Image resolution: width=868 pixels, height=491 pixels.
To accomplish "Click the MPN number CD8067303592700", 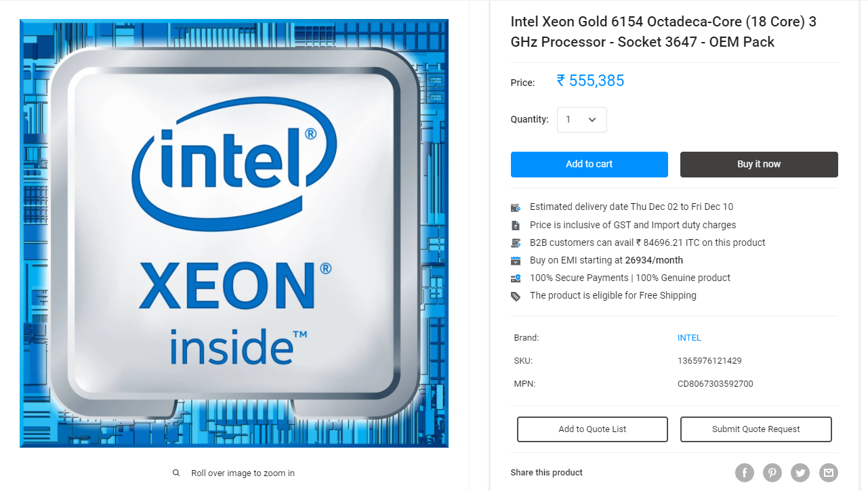I will point(715,384).
